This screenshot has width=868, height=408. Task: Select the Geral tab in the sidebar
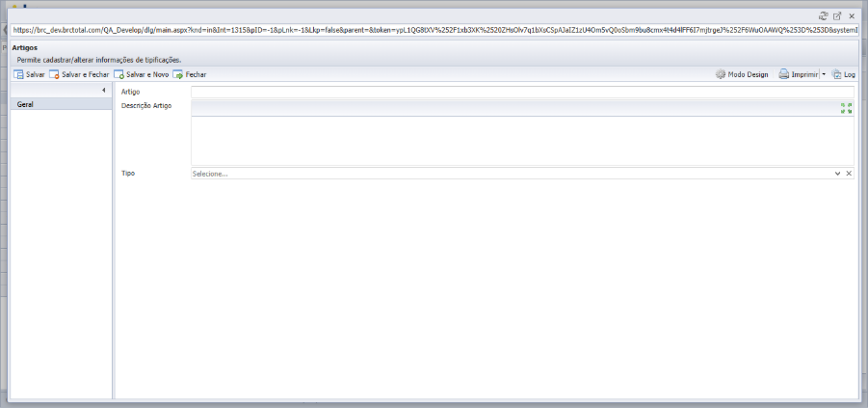point(62,104)
